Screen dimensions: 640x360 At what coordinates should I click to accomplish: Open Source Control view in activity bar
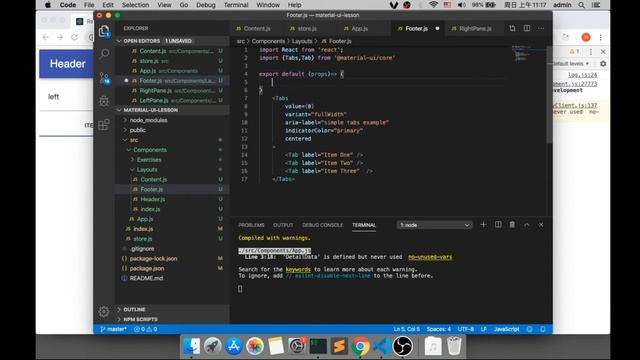click(x=104, y=78)
